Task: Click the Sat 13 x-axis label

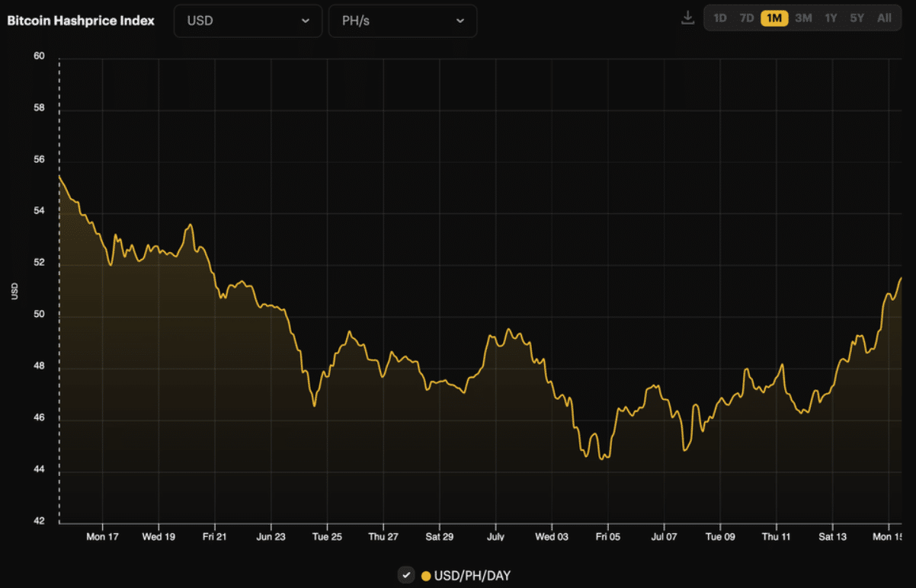Action: 833,536
